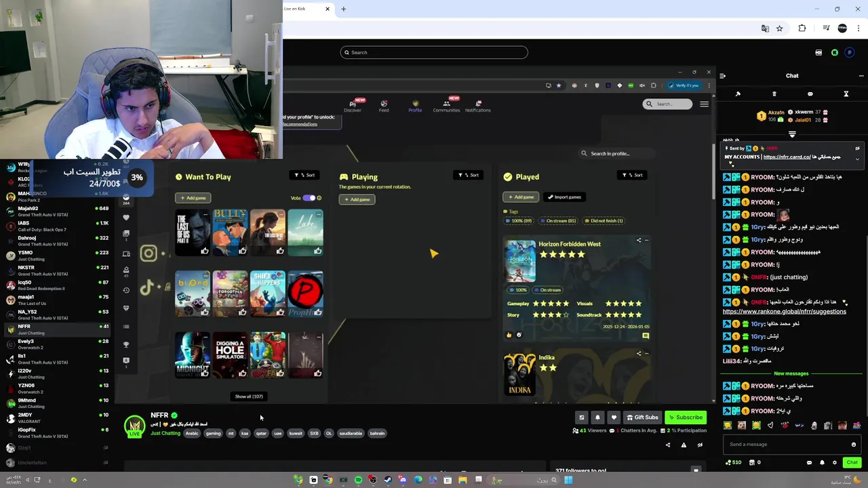Click the hide eye-slash icon
The width and height of the screenshot is (868, 488).
tap(700, 445)
